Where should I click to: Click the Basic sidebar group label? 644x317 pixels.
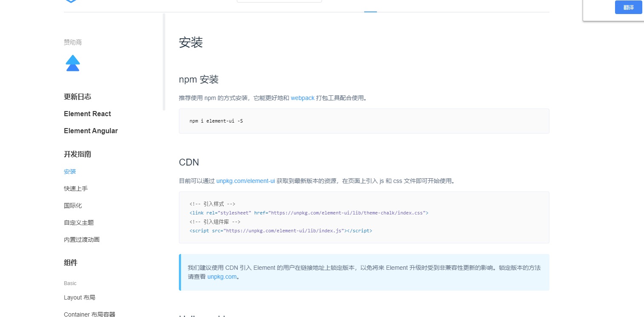click(x=70, y=283)
